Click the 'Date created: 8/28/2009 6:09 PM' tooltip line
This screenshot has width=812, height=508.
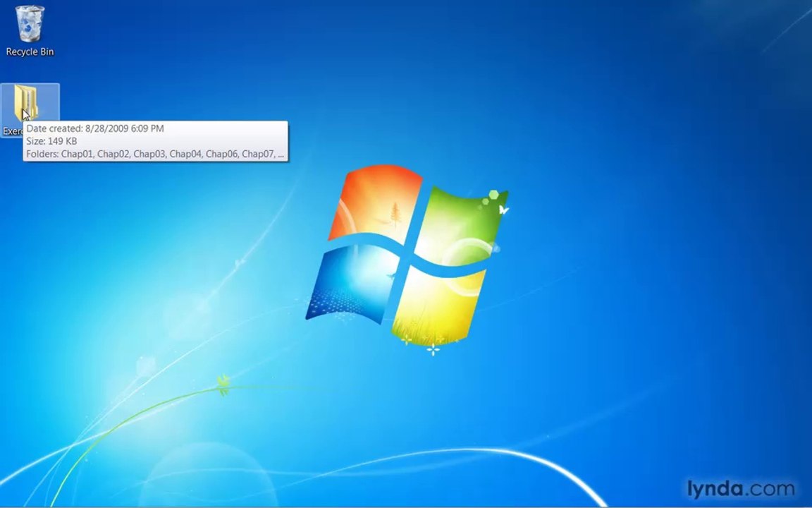click(x=95, y=128)
